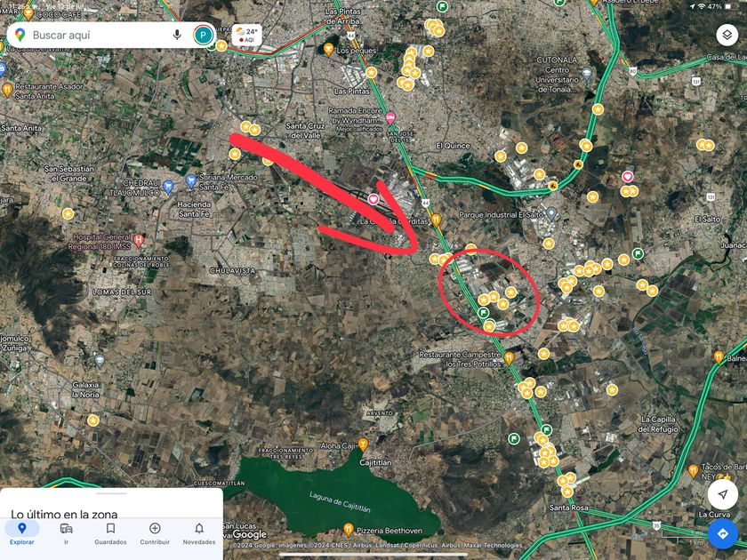Select the Hospital General Regional 180 IMSS pin
The width and height of the screenshot is (747, 560).
pos(139,241)
